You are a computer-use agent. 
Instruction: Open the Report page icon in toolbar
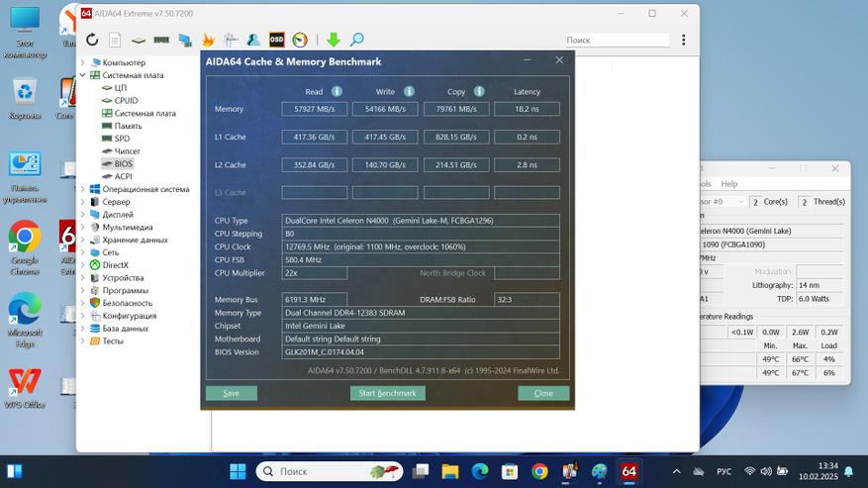(x=115, y=40)
